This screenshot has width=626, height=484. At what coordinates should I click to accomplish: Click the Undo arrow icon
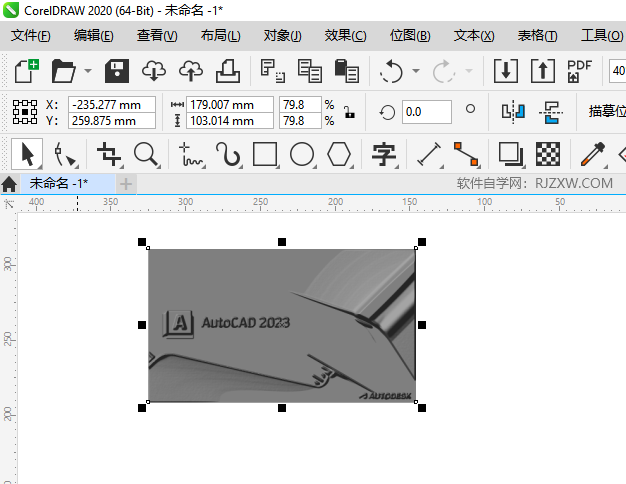[391, 71]
